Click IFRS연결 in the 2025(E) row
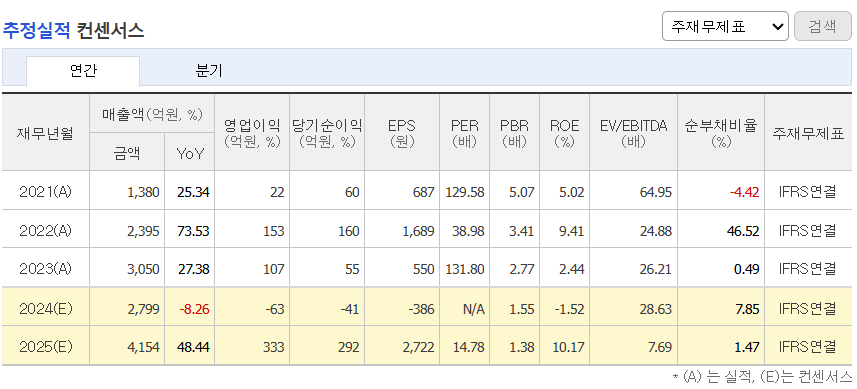 click(x=808, y=347)
